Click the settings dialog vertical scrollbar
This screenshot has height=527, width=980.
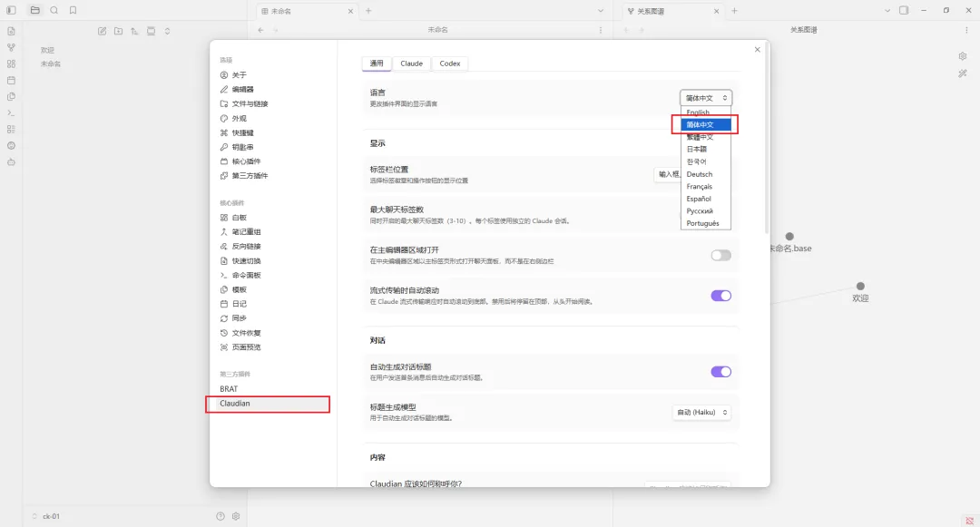[x=766, y=139]
